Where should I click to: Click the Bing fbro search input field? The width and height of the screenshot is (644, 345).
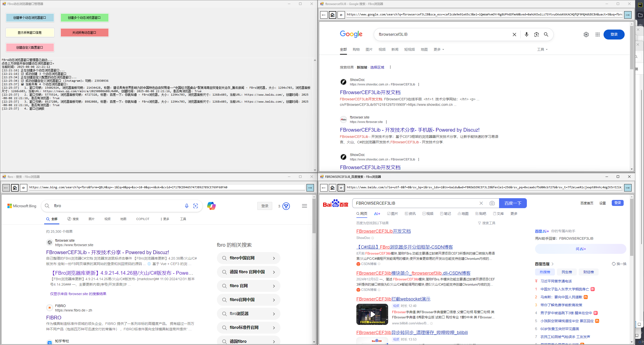(116, 206)
